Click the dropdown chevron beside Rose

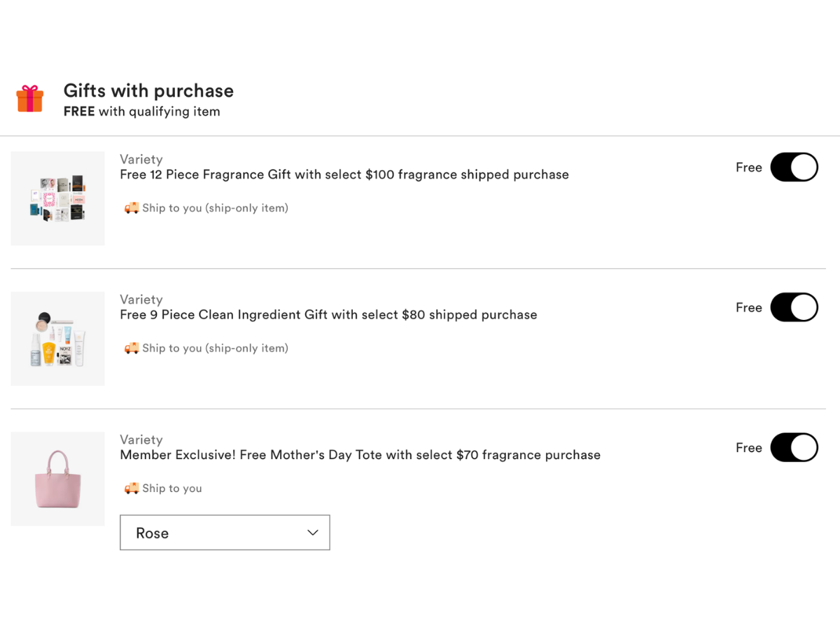pyautogui.click(x=312, y=533)
